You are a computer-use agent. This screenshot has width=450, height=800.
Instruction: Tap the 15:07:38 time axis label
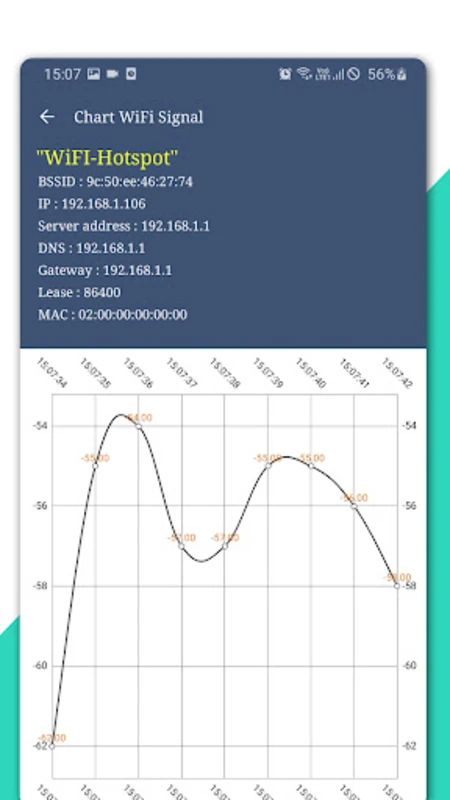pos(224,373)
